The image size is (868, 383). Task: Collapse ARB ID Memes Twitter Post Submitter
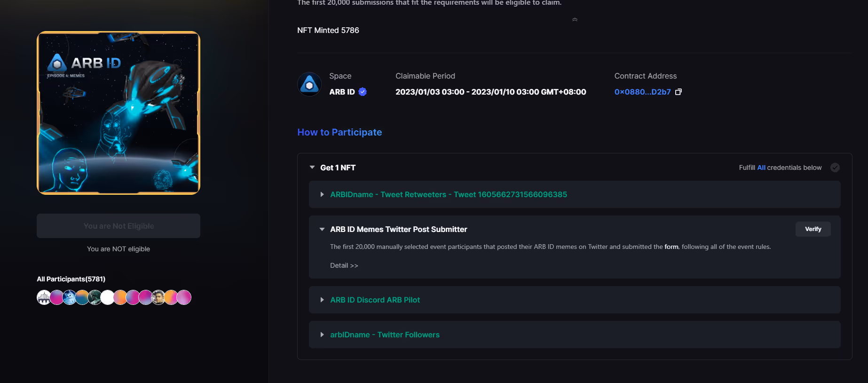pyautogui.click(x=322, y=229)
